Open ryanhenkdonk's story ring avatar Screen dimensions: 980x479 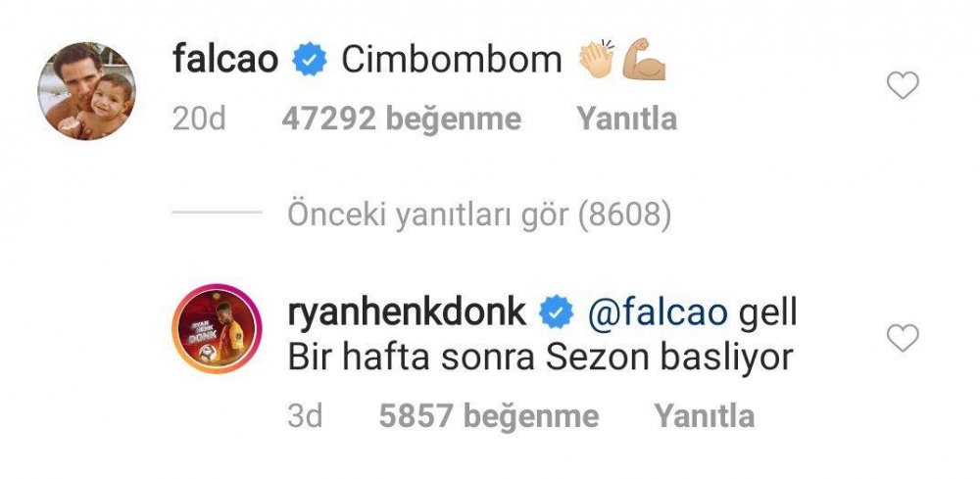[x=217, y=328]
